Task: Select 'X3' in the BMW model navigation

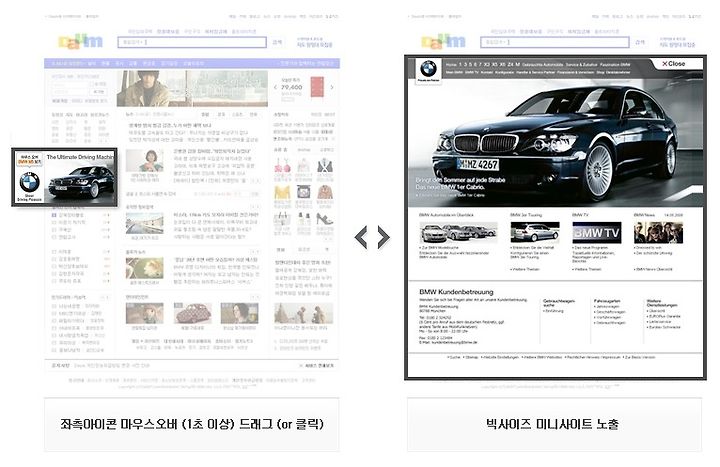Action: (487, 65)
